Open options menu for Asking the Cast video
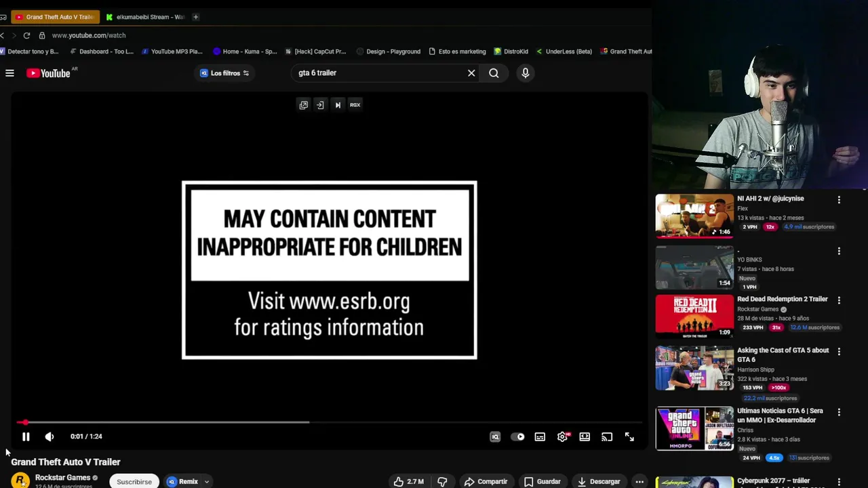 [x=839, y=352]
